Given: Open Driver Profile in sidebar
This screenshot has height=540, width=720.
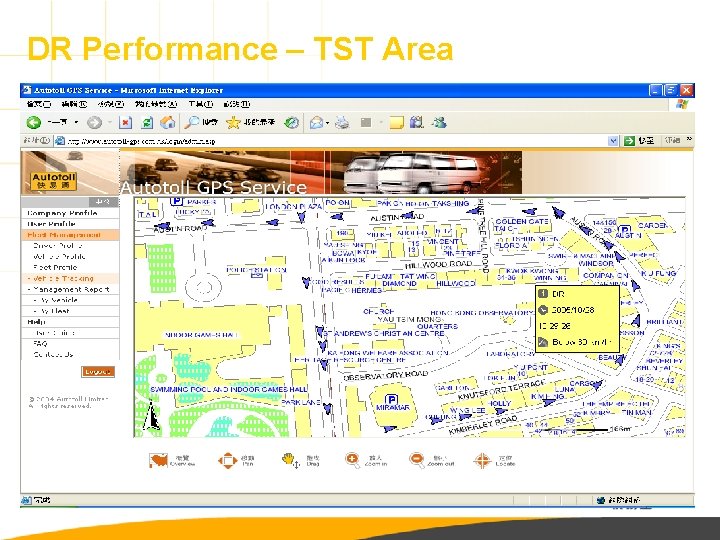Looking at the screenshot, I should pos(58,246).
